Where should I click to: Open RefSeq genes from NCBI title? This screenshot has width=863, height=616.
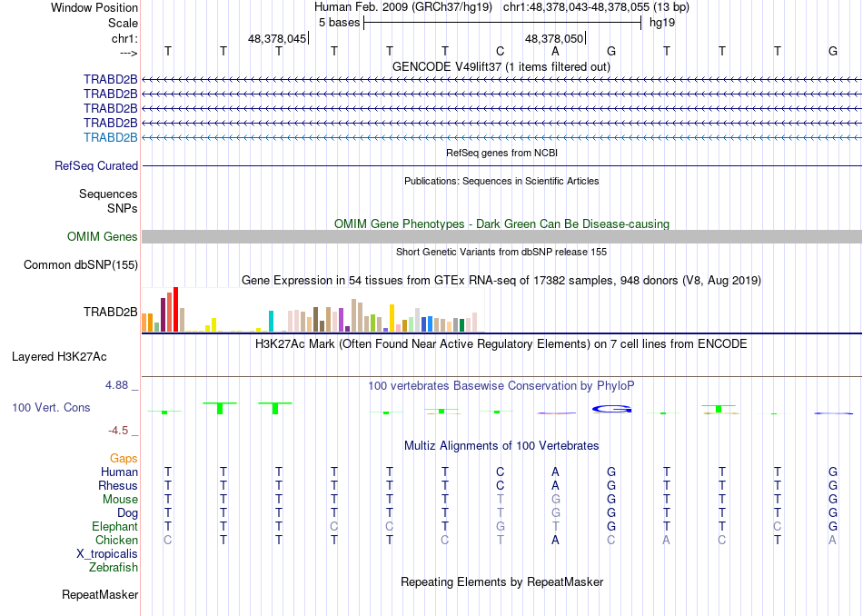pyautogui.click(x=502, y=153)
